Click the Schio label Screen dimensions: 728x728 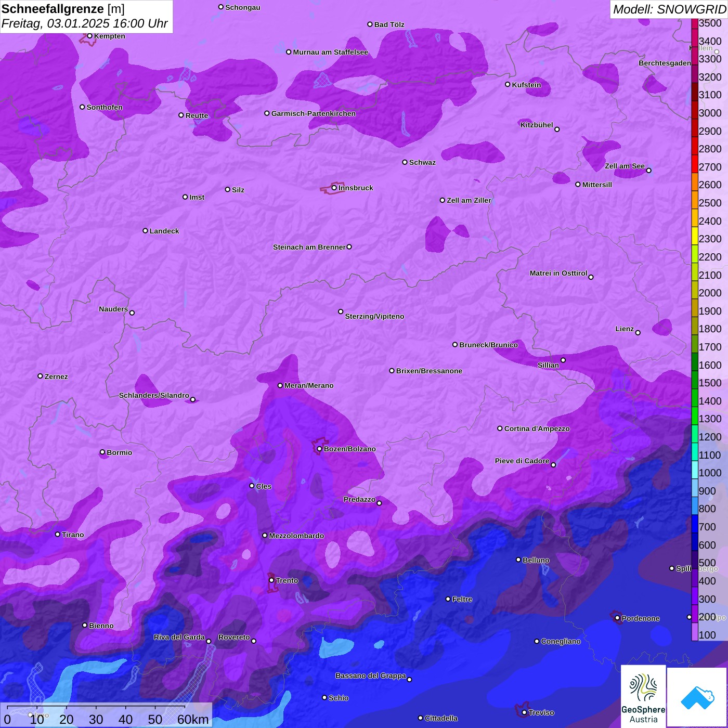339,698
